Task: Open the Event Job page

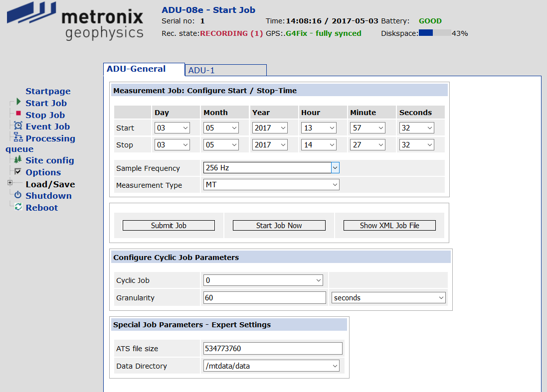Action: pos(47,127)
